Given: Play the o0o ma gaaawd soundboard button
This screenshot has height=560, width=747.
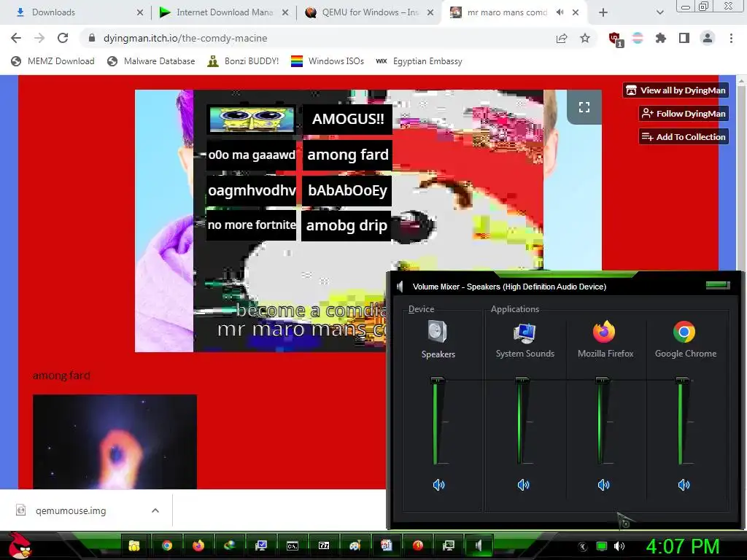Looking at the screenshot, I should tap(252, 155).
